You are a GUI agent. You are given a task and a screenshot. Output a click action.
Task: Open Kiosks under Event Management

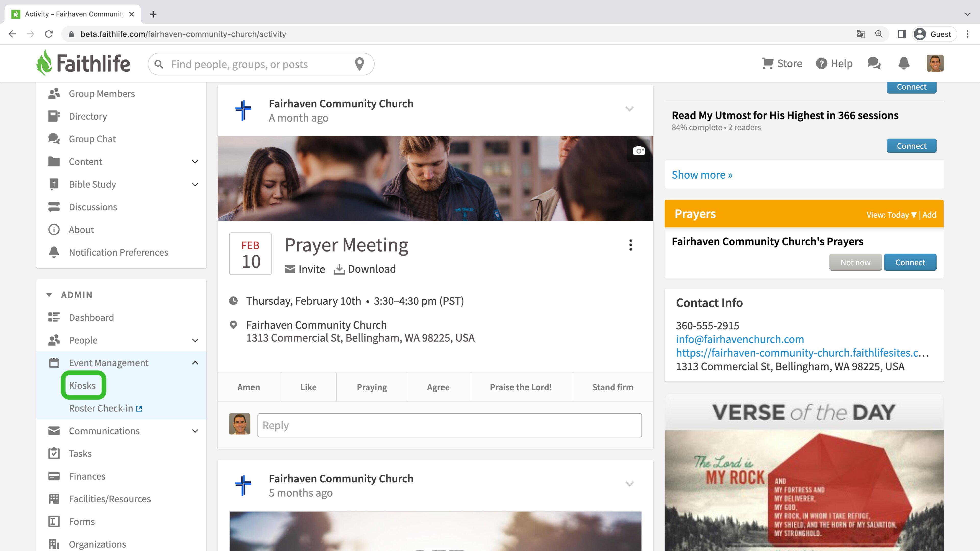[x=82, y=385]
